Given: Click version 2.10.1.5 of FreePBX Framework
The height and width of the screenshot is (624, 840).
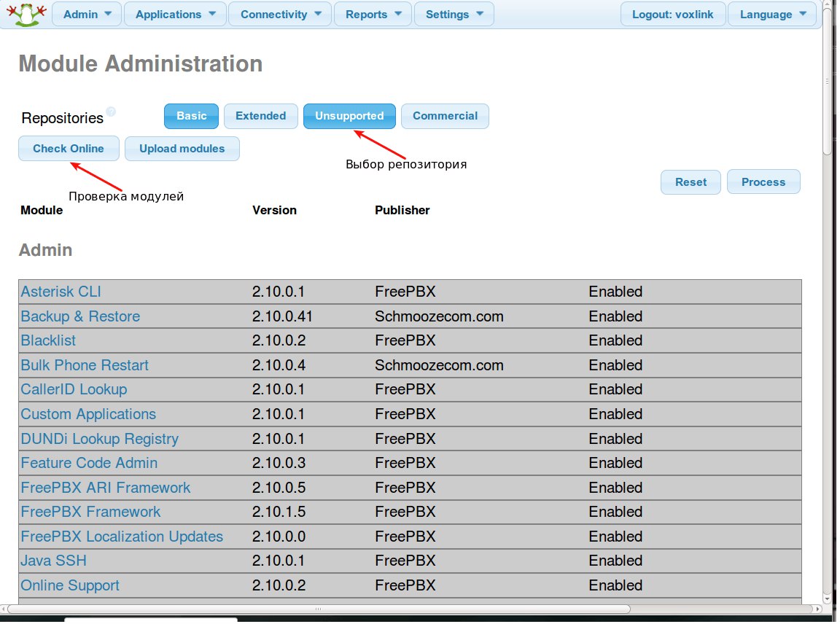Looking at the screenshot, I should tap(279, 512).
